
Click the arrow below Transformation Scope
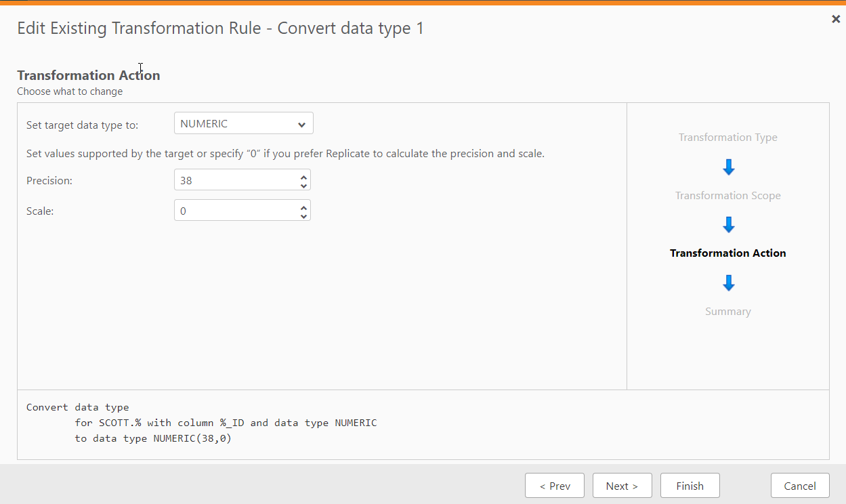729,225
